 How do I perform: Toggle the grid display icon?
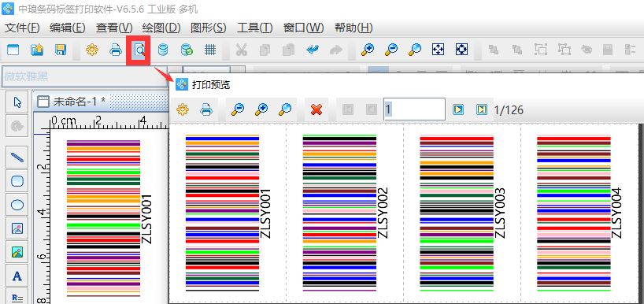[210, 50]
